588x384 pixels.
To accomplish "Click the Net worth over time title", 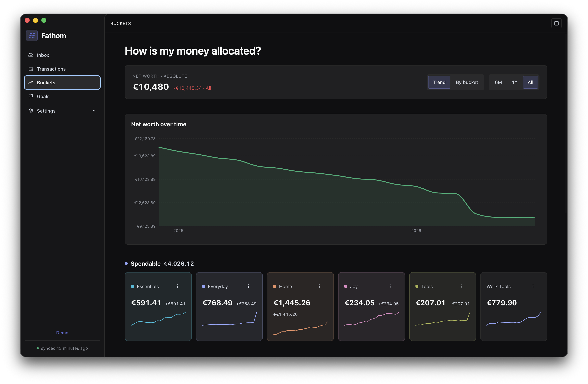I will point(159,124).
